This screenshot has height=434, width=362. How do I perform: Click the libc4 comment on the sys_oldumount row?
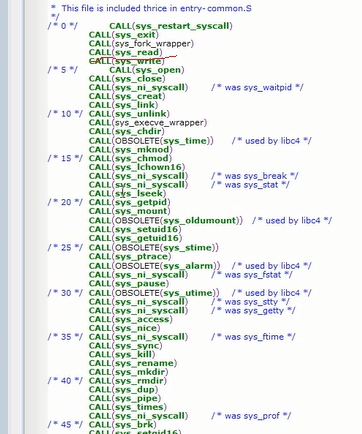click(292, 220)
